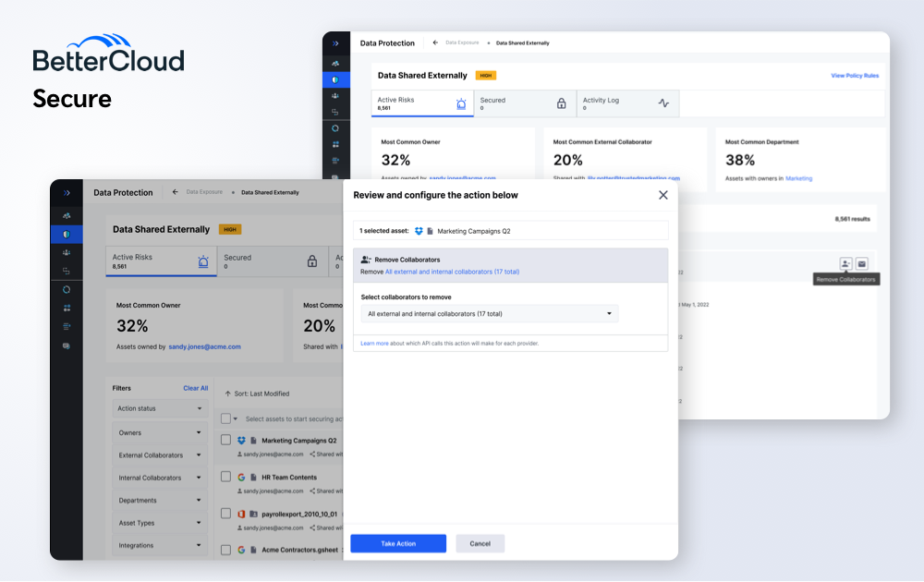The height and width of the screenshot is (582, 924).
Task: Select the shield icon in back window sidebar
Action: click(335, 79)
